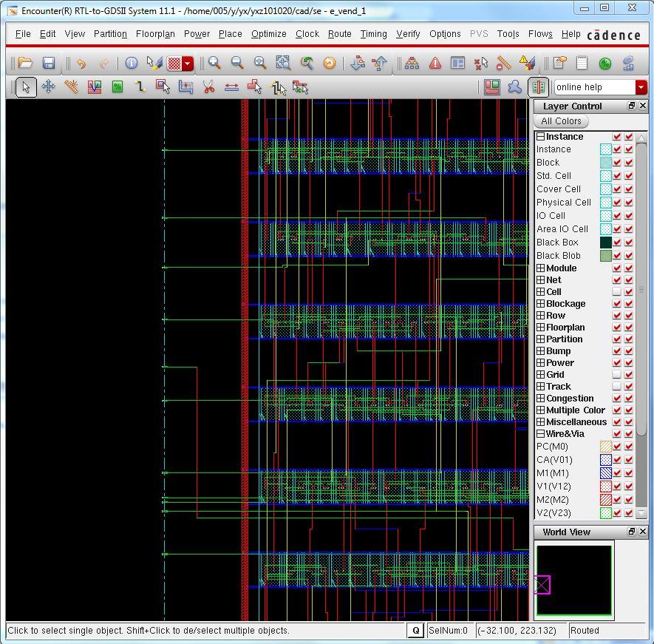
Task: Open the Violation Browser warning icon
Action: click(x=435, y=64)
